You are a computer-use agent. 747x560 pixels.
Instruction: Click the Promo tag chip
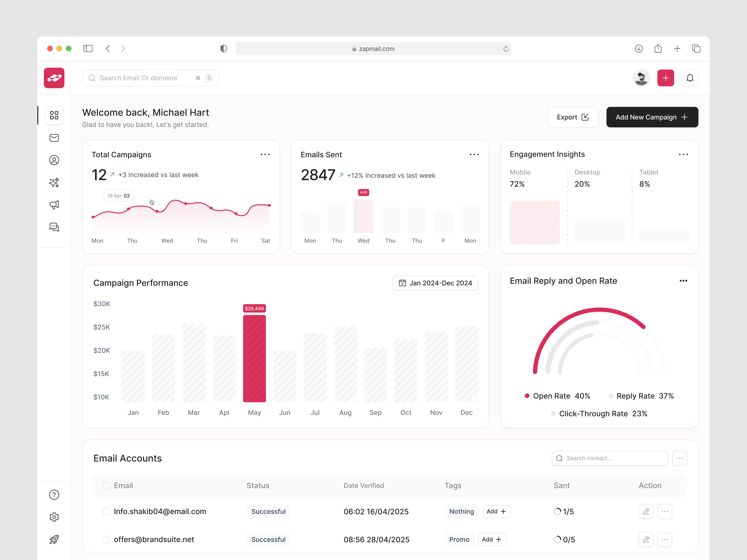459,539
